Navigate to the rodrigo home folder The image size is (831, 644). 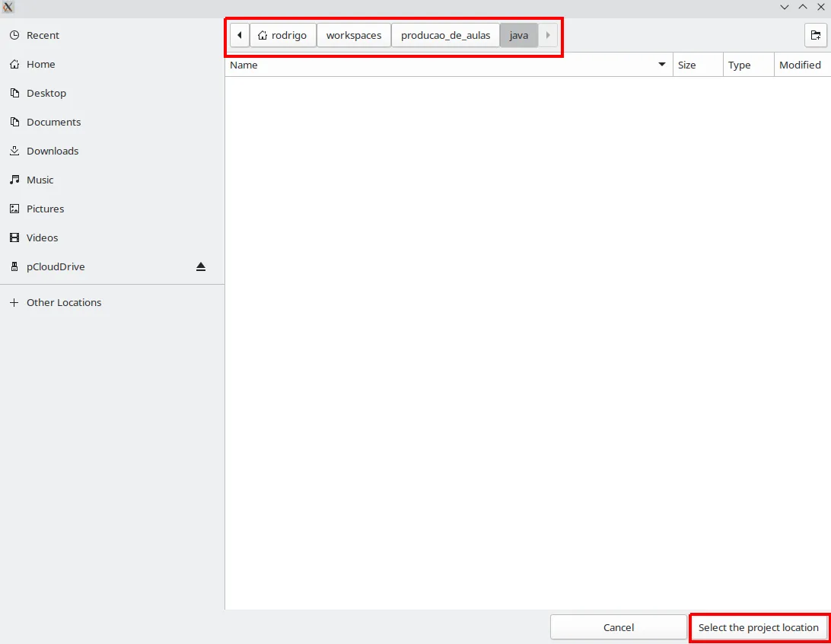[283, 36]
